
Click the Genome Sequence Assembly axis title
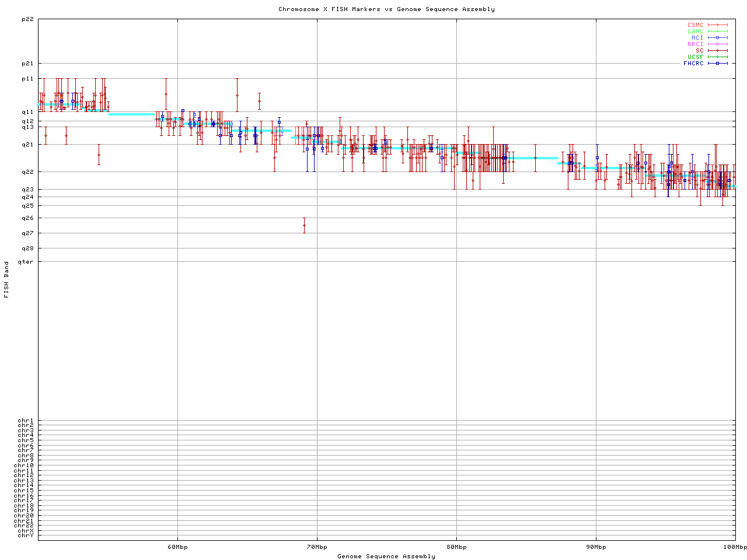pos(386,556)
